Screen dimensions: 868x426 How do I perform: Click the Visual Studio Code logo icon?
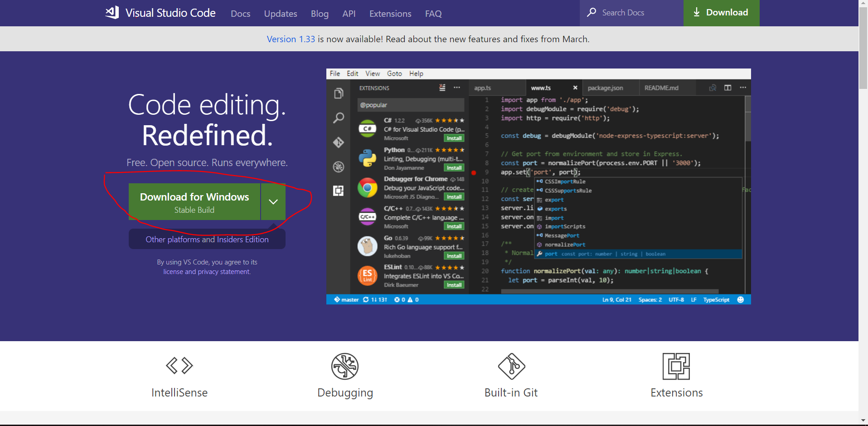click(112, 12)
